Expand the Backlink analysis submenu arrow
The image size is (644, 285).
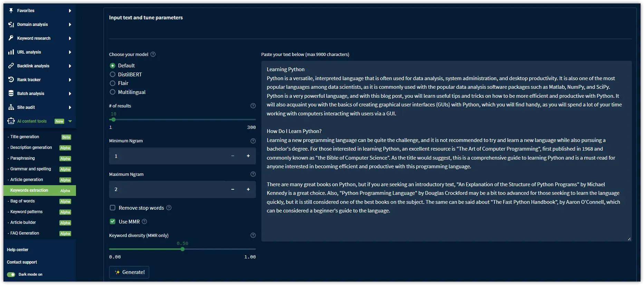(70, 66)
